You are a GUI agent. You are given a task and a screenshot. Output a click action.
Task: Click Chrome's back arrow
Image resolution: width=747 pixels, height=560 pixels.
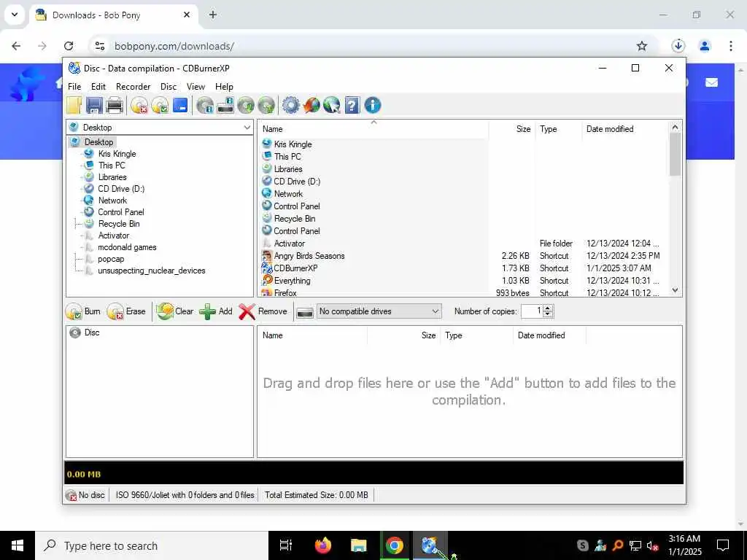click(x=16, y=46)
